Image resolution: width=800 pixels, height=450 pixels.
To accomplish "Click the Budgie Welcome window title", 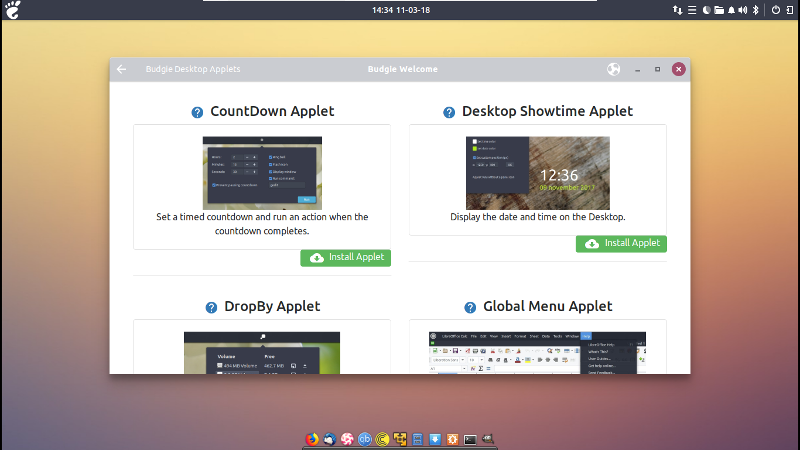I will 403,69.
